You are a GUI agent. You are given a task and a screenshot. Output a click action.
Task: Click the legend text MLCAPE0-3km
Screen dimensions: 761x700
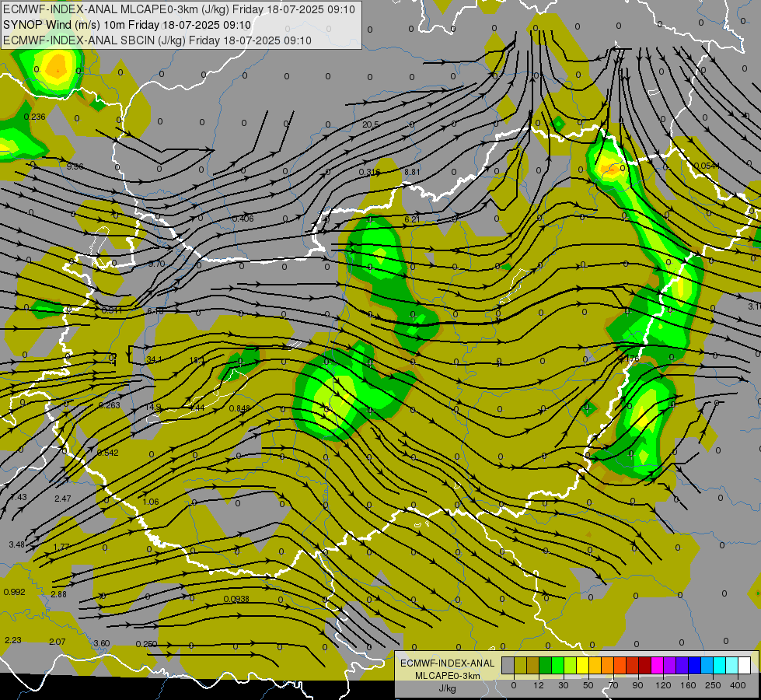tap(448, 676)
